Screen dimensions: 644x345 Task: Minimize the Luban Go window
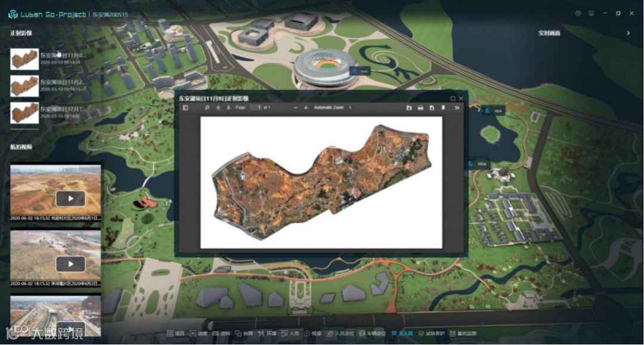point(605,13)
